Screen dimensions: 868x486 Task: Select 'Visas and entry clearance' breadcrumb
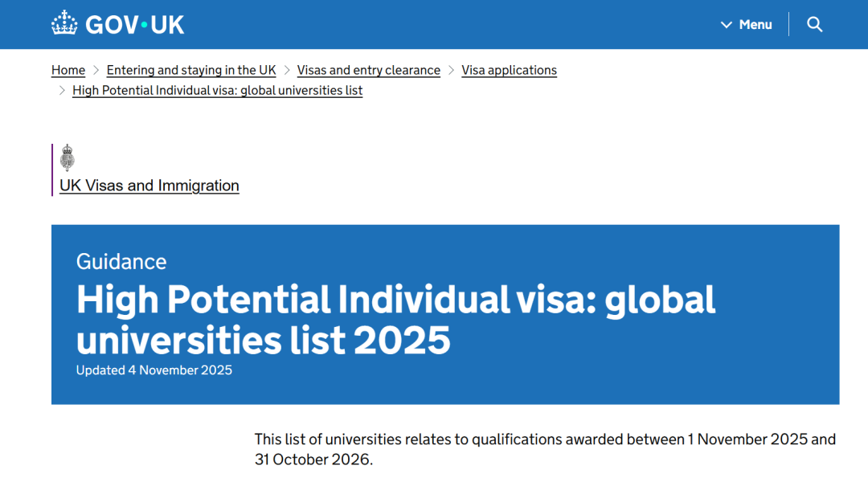369,70
